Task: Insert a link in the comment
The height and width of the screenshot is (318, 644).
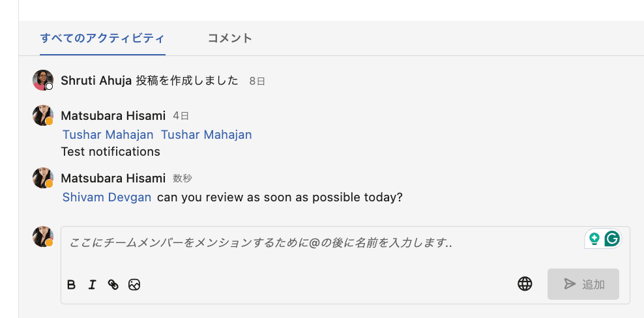Action: (x=113, y=284)
